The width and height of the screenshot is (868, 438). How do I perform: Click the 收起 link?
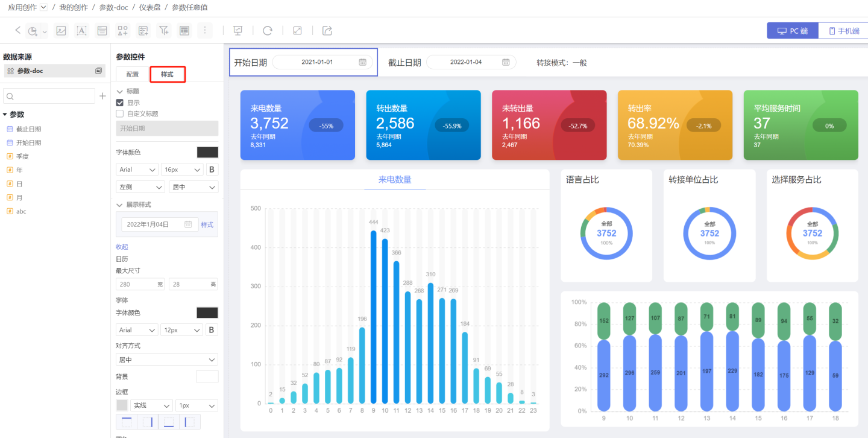click(x=122, y=247)
